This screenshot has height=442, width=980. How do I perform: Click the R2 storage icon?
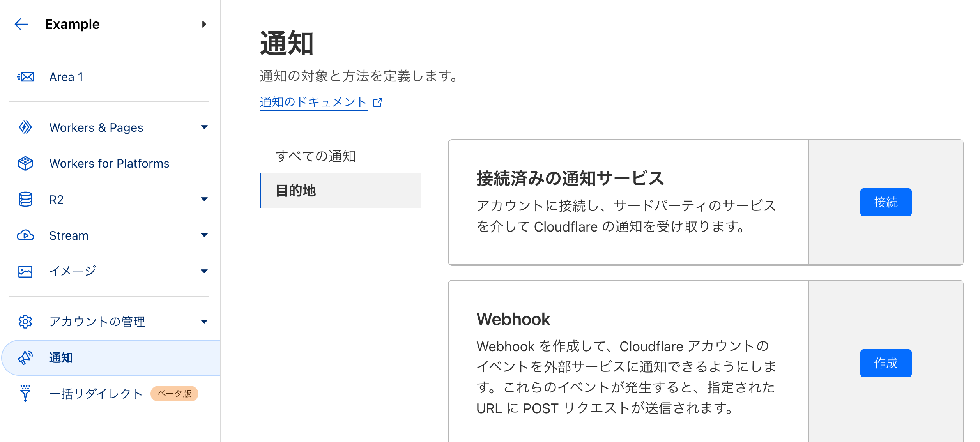[25, 199]
